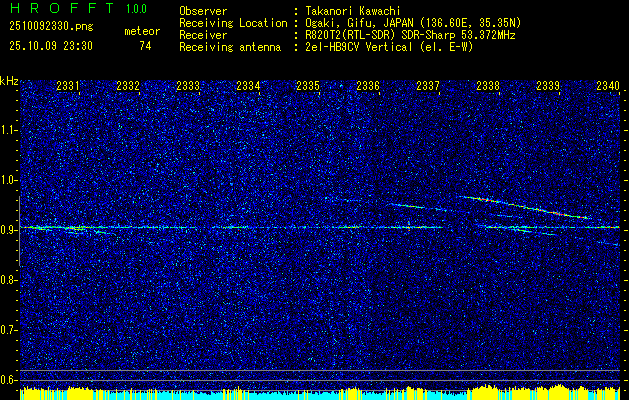Image resolution: width=629 pixels, height=400 pixels.
Task: Click the 2333 time marker
Action: [x=188, y=85]
